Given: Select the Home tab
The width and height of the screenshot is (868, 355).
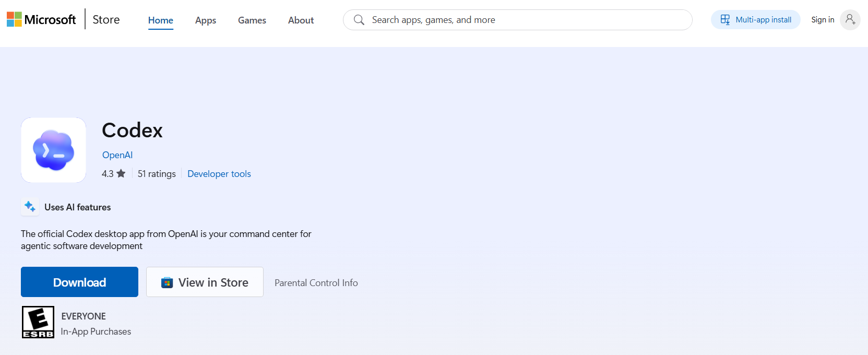Looking at the screenshot, I should coord(161,20).
